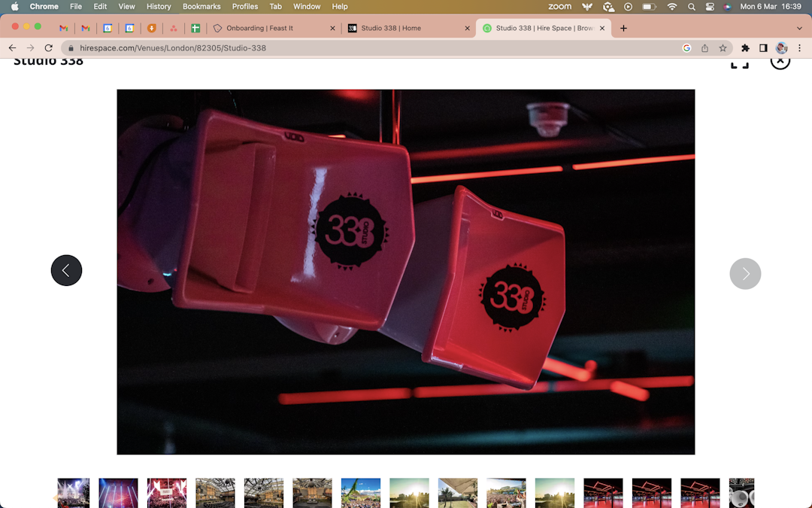Expand the tab search chevron

[x=799, y=28]
